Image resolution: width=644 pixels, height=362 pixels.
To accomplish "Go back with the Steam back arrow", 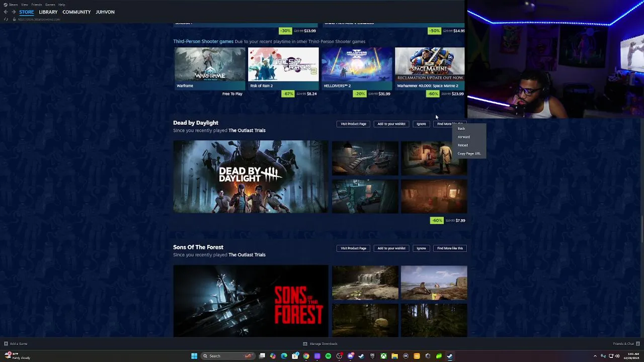I will tap(6, 12).
